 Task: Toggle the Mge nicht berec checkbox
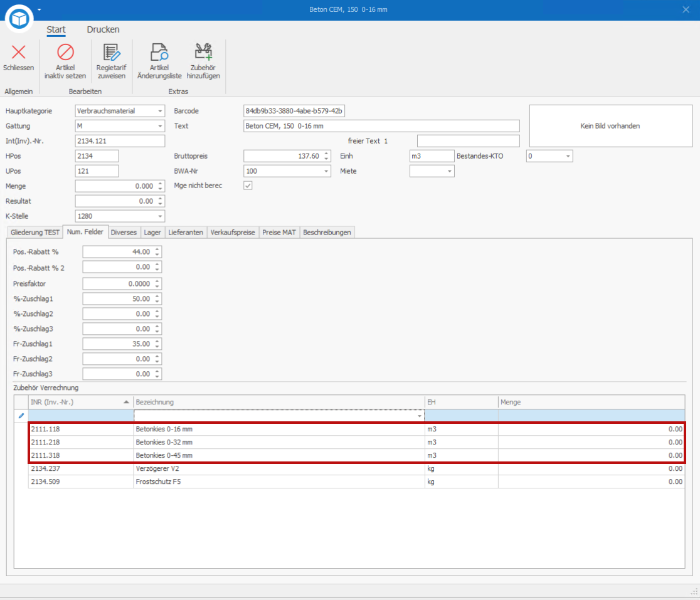(248, 186)
